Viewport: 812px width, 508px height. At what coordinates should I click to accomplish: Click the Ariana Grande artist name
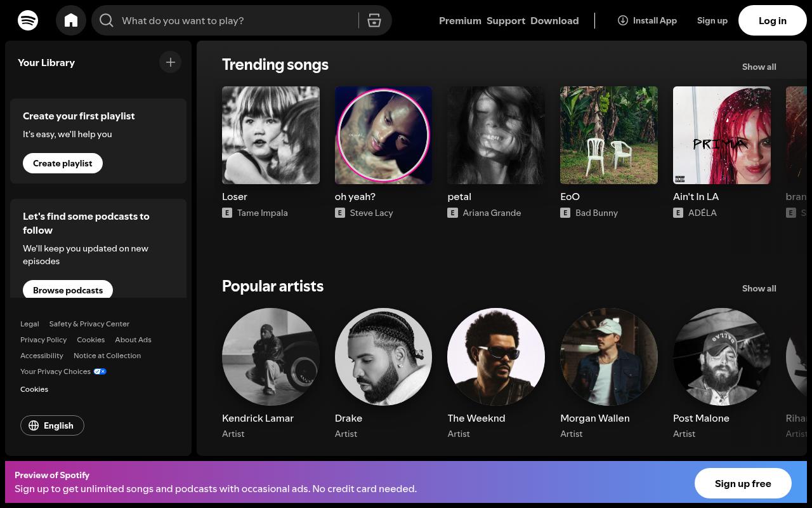(x=492, y=213)
